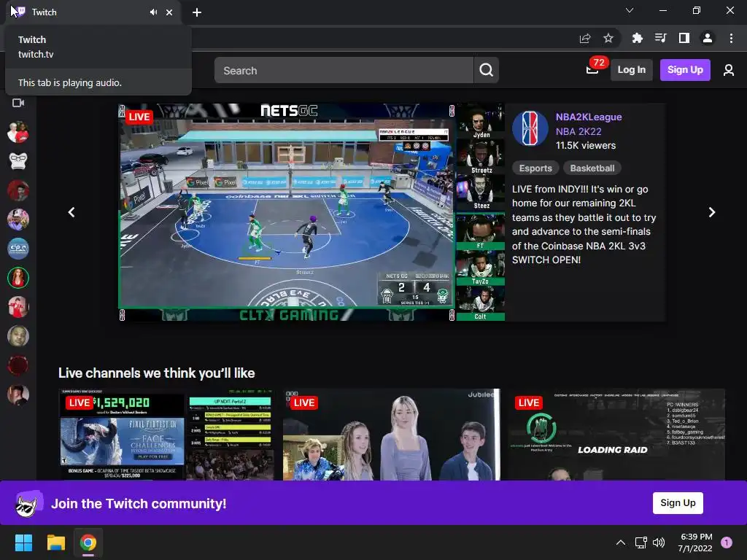Click the Windows Start button
This screenshot has width=747, height=560.
click(23, 542)
